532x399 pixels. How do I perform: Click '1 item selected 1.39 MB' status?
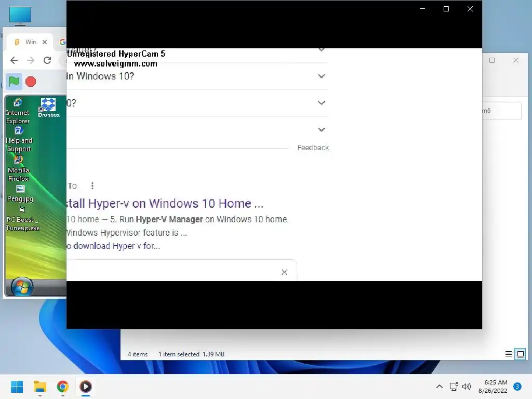191,354
